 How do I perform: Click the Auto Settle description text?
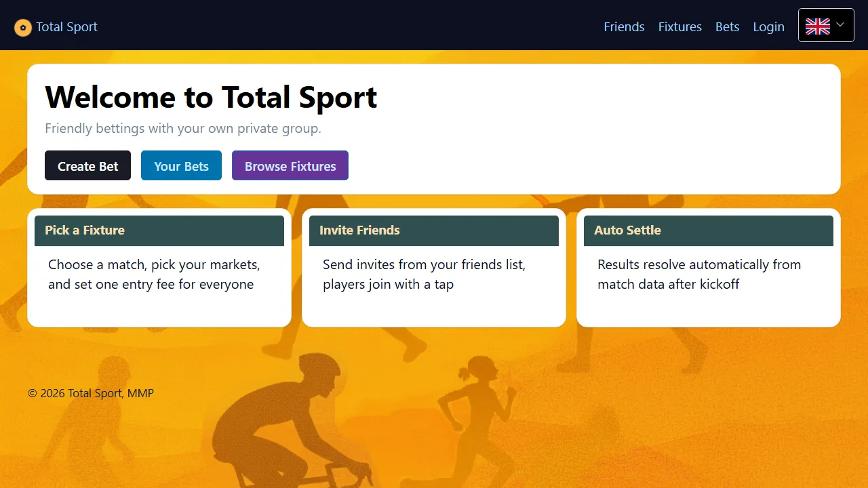pyautogui.click(x=699, y=274)
